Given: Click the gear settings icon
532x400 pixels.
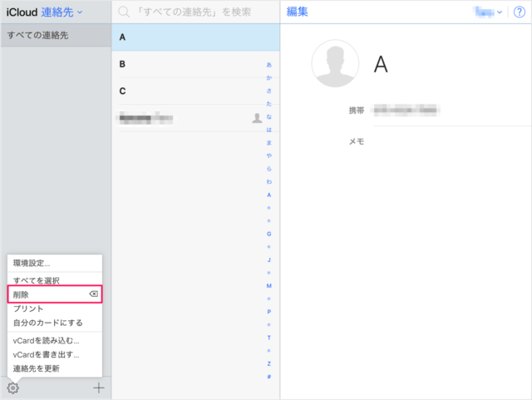Looking at the screenshot, I should 12,388.
